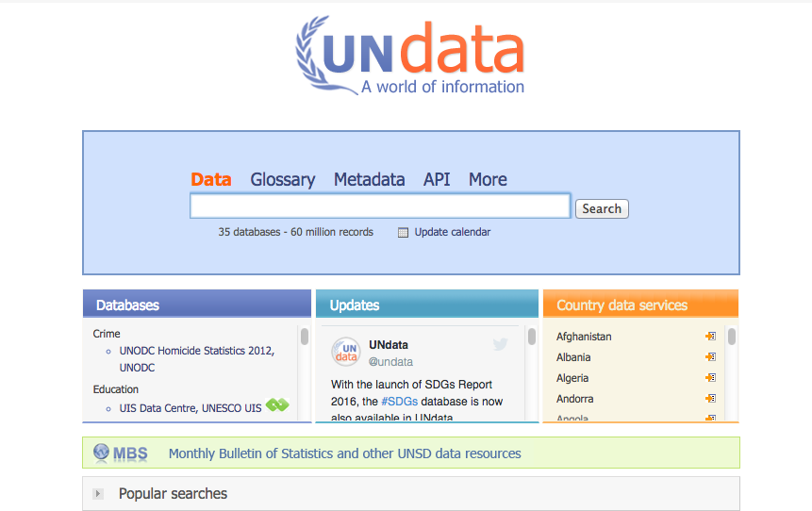Switch to the Metadata tab
Screen dimensions: 812x511
(370, 179)
